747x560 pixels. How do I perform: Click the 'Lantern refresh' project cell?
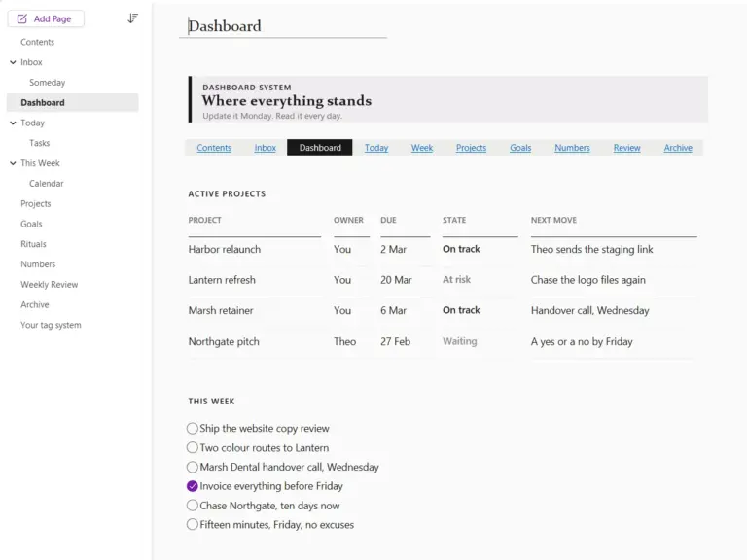(222, 280)
